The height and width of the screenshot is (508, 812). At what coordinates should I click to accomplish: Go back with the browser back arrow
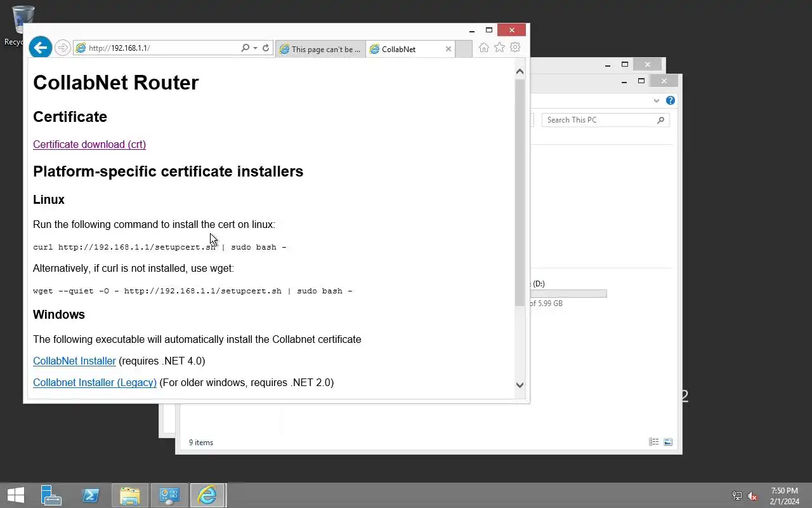pyautogui.click(x=40, y=48)
